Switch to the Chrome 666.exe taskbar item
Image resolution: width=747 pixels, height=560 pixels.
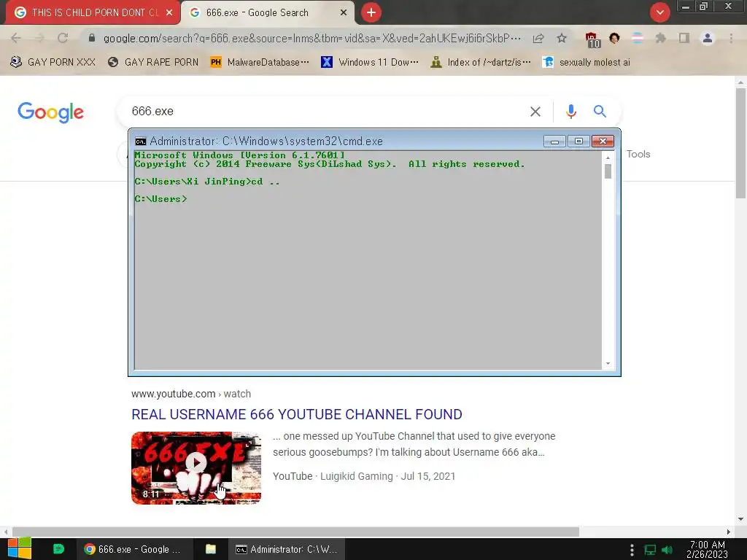[134, 549]
